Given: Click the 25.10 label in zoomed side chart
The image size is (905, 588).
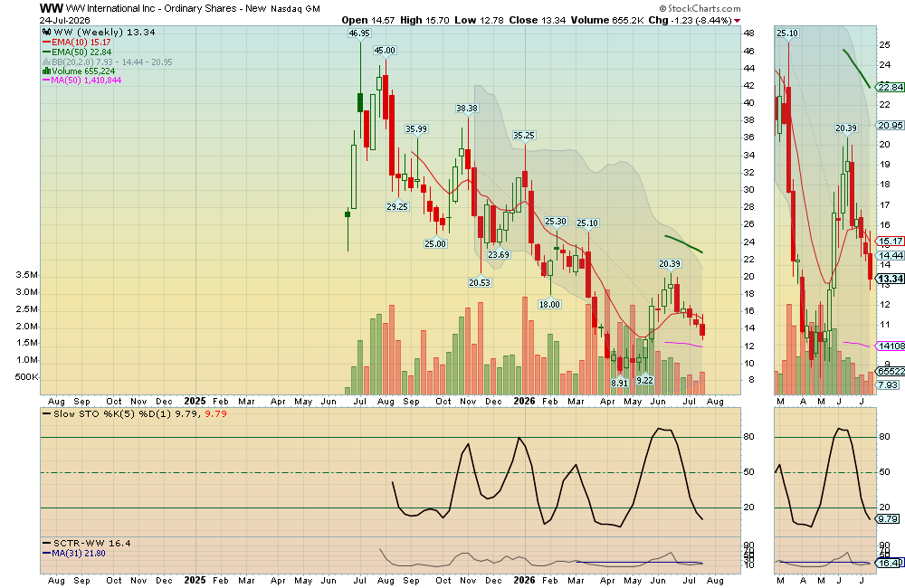Looking at the screenshot, I should coord(787,33).
